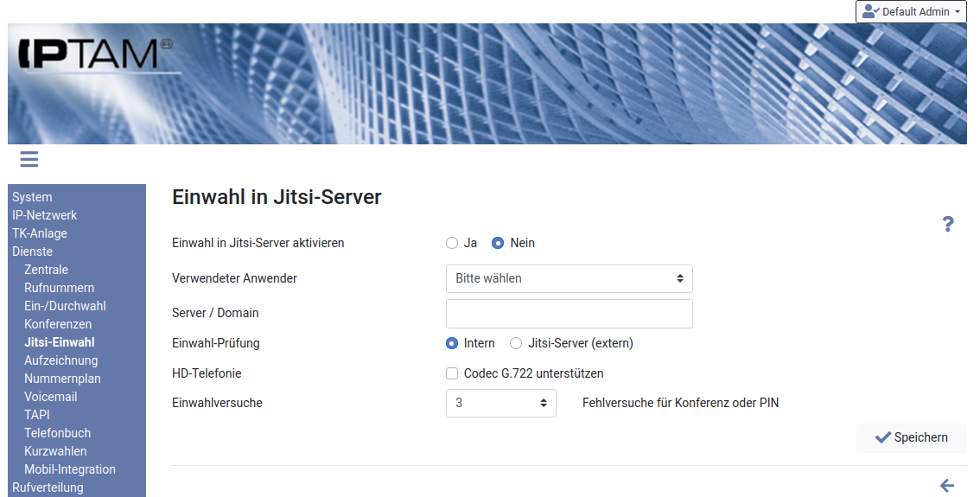Open the Einwahlversuche number dropdown
Image resolution: width=980 pixels, height=497 pixels.
(500, 403)
